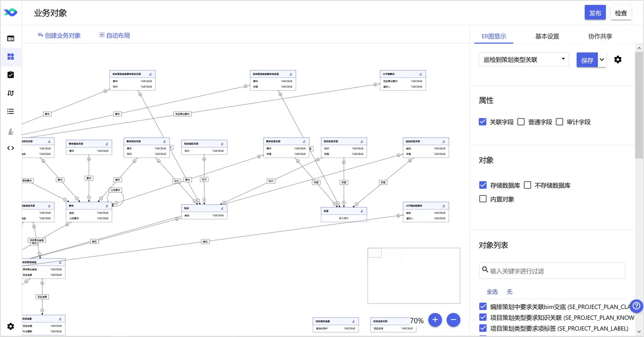Open the list icon in the sidebar
644x337 pixels.
click(11, 111)
